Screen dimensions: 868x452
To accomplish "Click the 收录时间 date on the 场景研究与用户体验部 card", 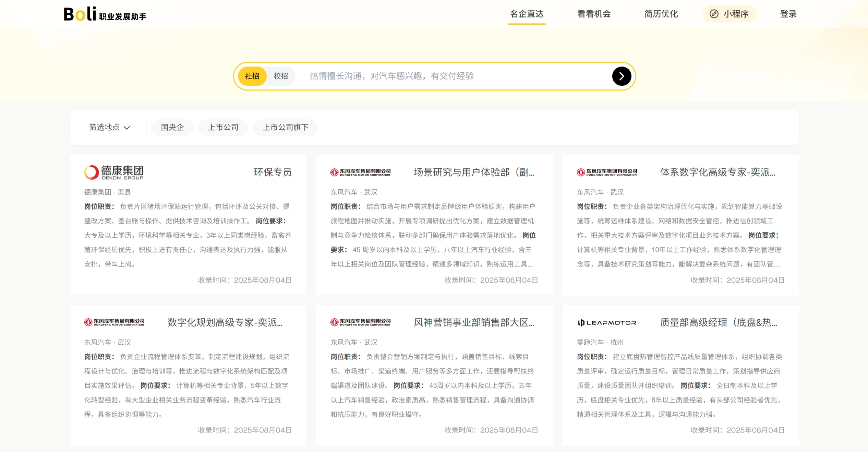I will (x=491, y=280).
